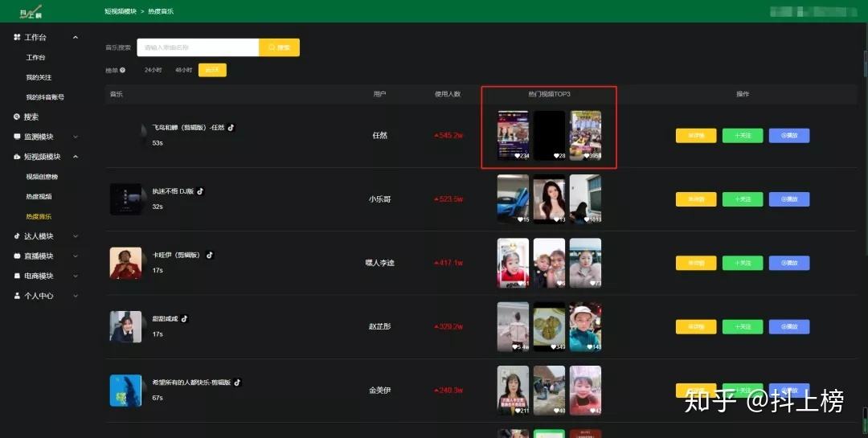Click the yellow 搜索 search button
This screenshot has height=438, width=868.
pos(279,47)
